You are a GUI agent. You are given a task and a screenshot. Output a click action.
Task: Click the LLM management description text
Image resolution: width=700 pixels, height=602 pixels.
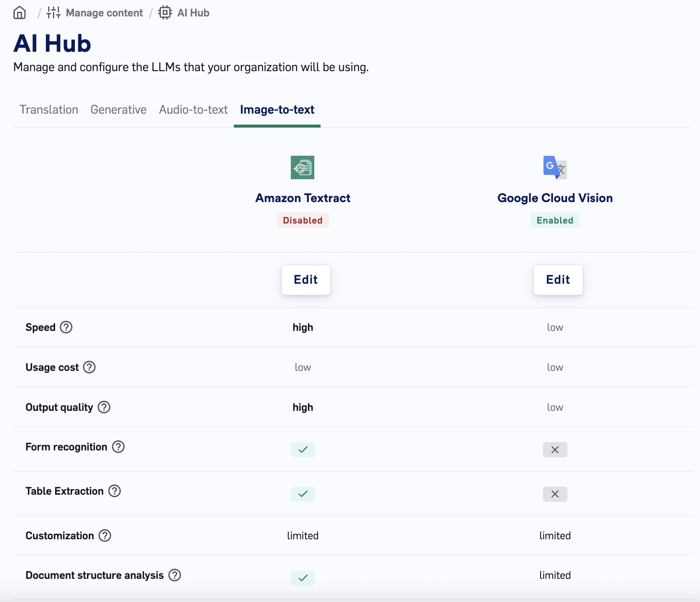[x=191, y=67]
